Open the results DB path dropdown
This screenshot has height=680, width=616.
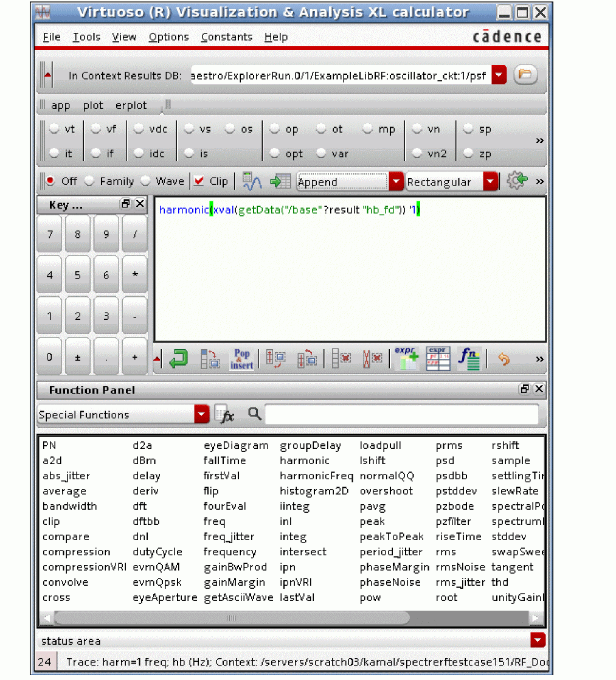(x=499, y=75)
